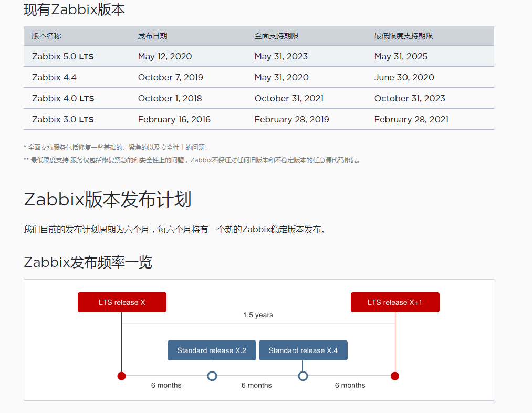Click the 现有Zabbix版本 heading
The height and width of the screenshot is (413, 532).
[x=74, y=9]
